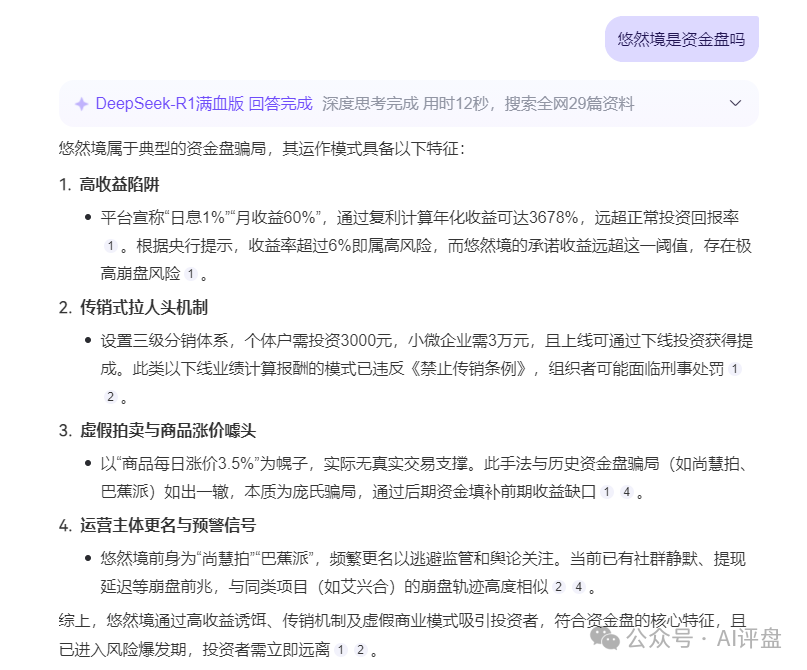The image size is (807, 670).
Task: Click the heading 高收益陷阱
Action: pos(119,184)
